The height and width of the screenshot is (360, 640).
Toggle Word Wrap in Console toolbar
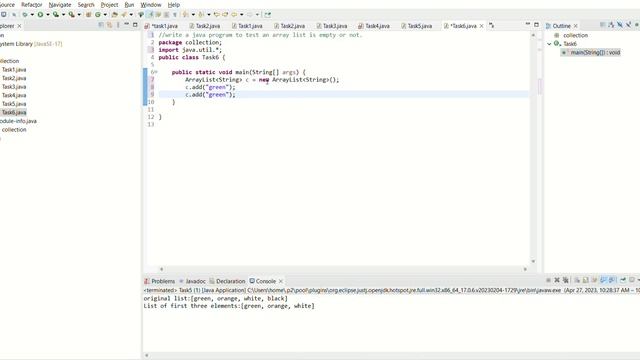click(x=594, y=280)
